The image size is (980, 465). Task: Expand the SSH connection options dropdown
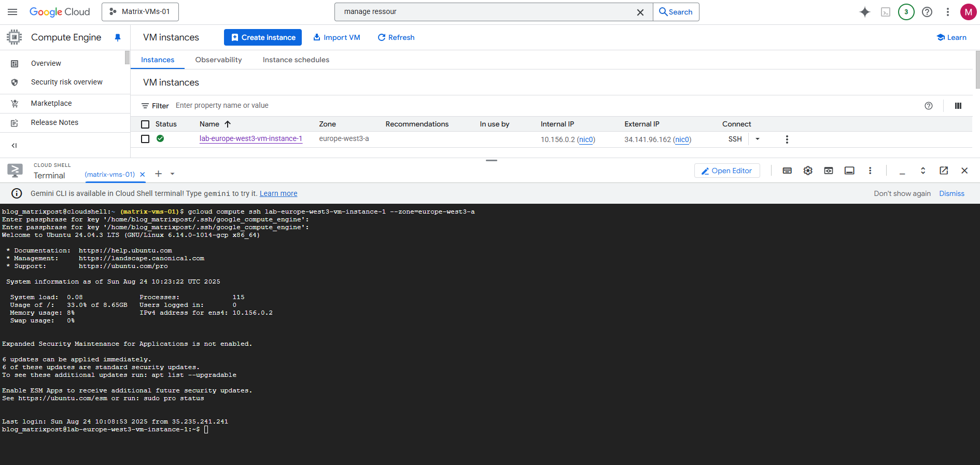[758, 139]
